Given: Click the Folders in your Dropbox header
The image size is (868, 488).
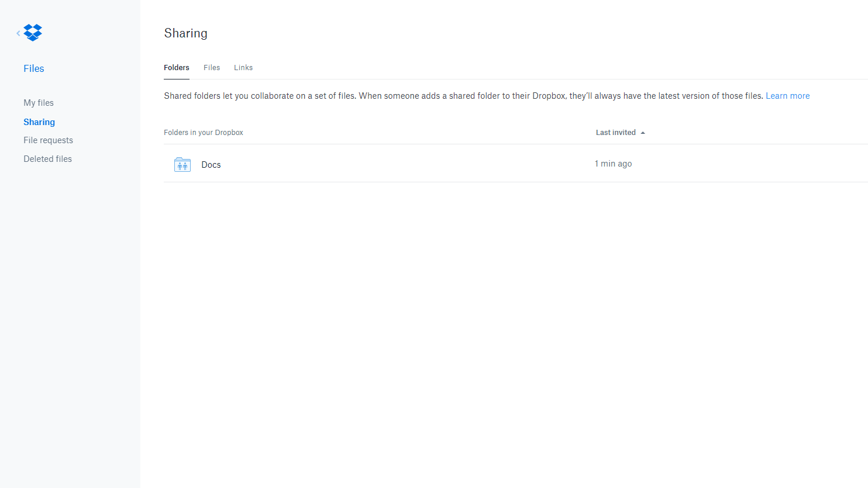Looking at the screenshot, I should pyautogui.click(x=204, y=133).
